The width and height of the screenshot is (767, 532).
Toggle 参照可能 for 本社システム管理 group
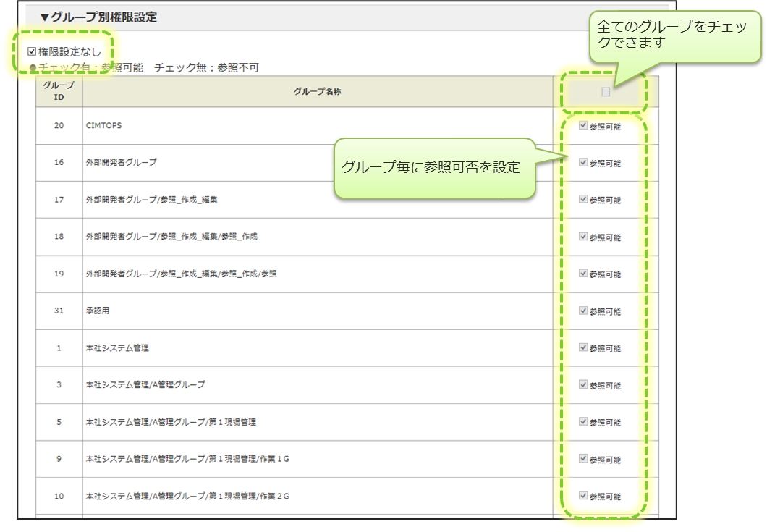coord(584,348)
